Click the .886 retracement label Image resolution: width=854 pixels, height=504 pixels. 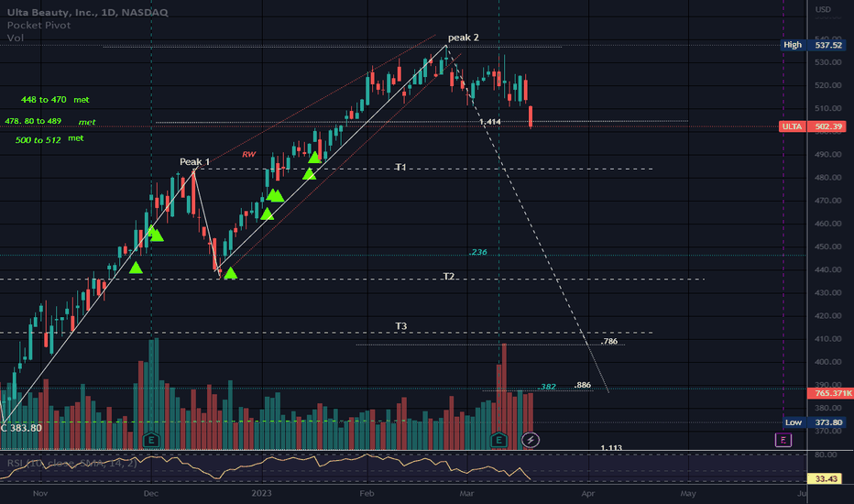pos(583,385)
